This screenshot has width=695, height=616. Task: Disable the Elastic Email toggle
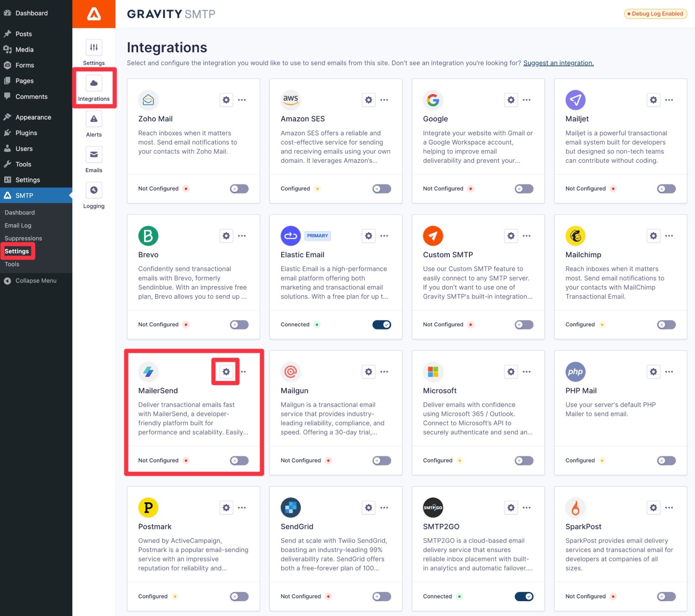coord(382,324)
